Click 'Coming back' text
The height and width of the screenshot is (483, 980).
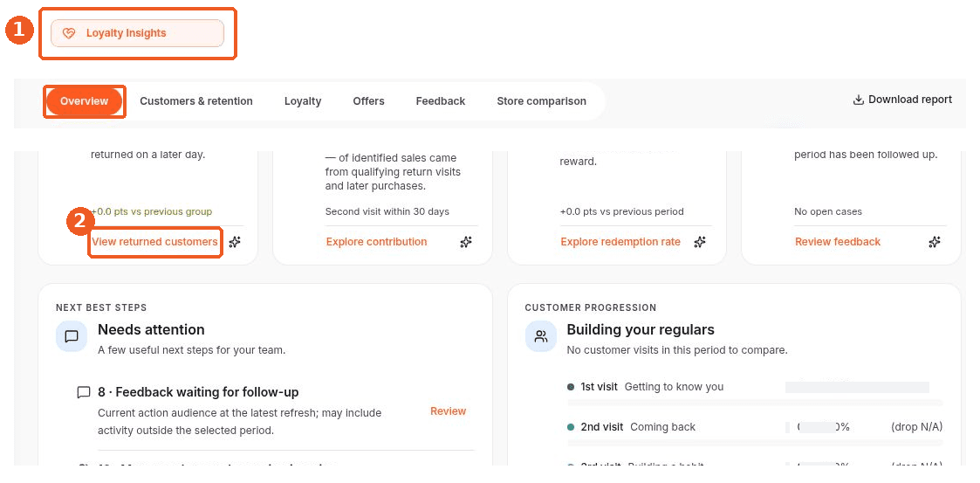click(662, 427)
